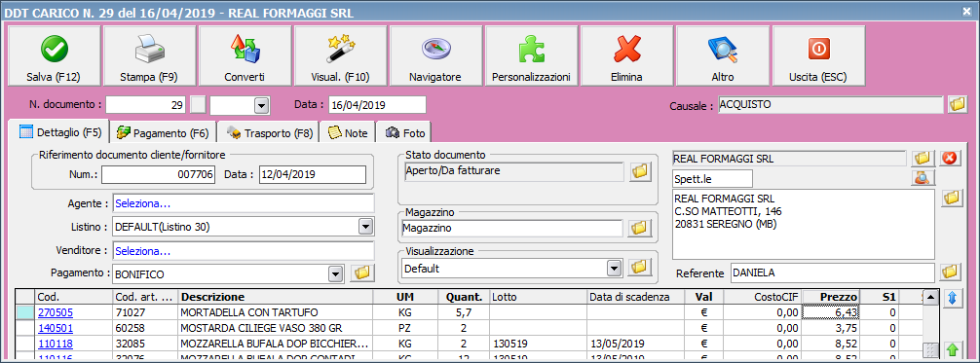This screenshot has width=980, height=363.
Task: Click the Data field 16/04/2019
Action: pos(377,105)
